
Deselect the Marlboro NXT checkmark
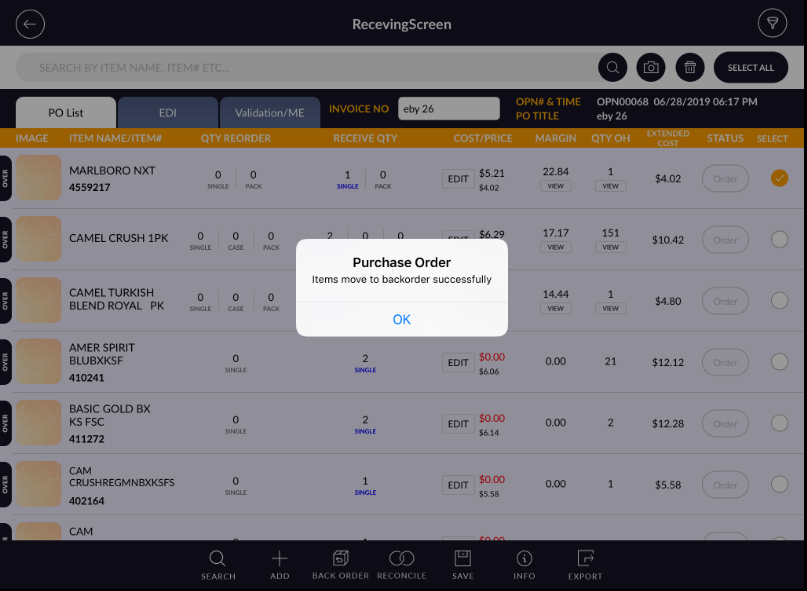click(x=779, y=178)
